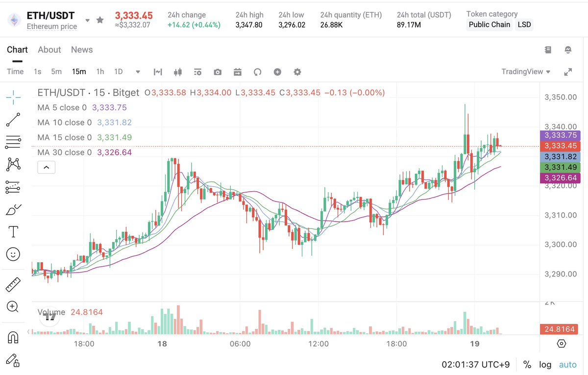
Task: Undo the last chart action
Action: click(x=257, y=72)
